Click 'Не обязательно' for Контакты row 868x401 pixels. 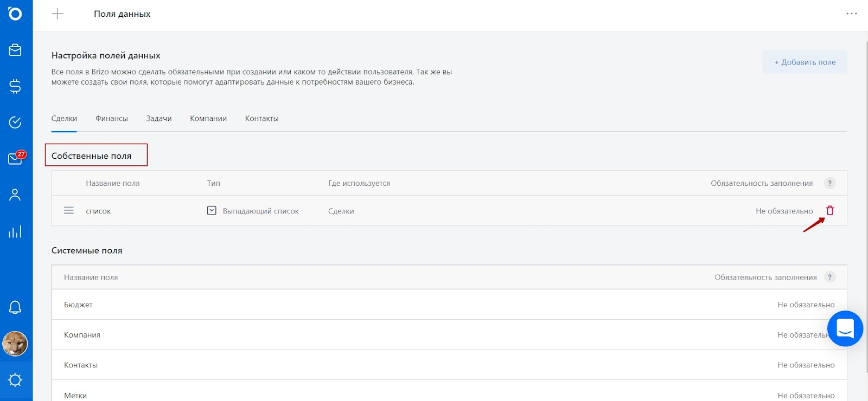(806, 365)
